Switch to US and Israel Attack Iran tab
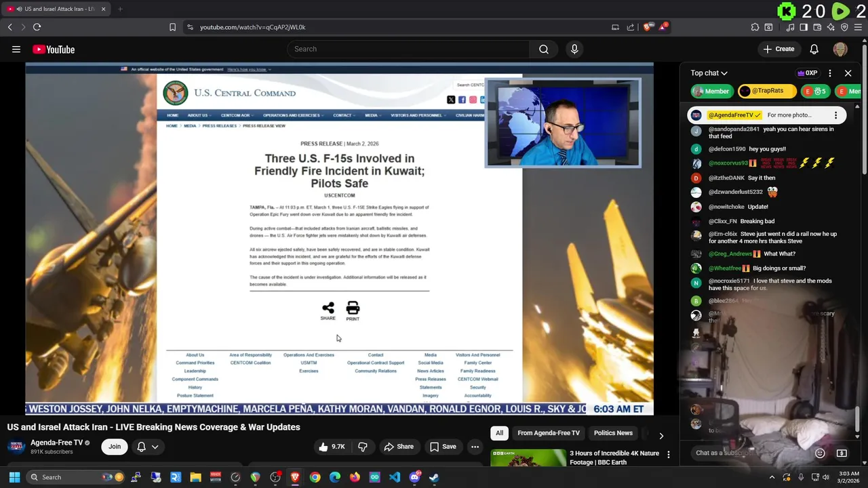The image size is (868, 488). pos(56,9)
